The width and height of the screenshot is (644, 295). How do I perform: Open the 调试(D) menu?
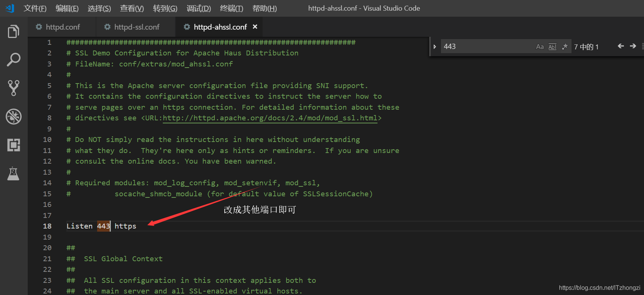199,8
